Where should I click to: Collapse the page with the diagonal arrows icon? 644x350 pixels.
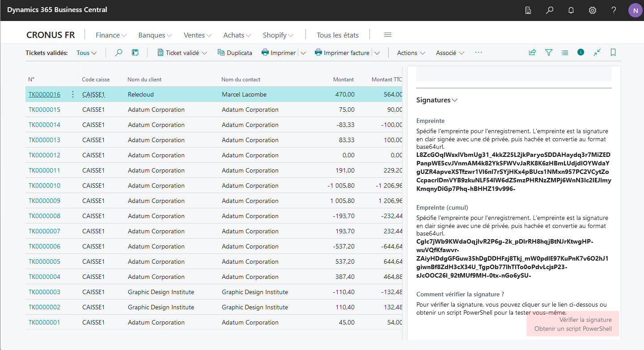coord(597,52)
